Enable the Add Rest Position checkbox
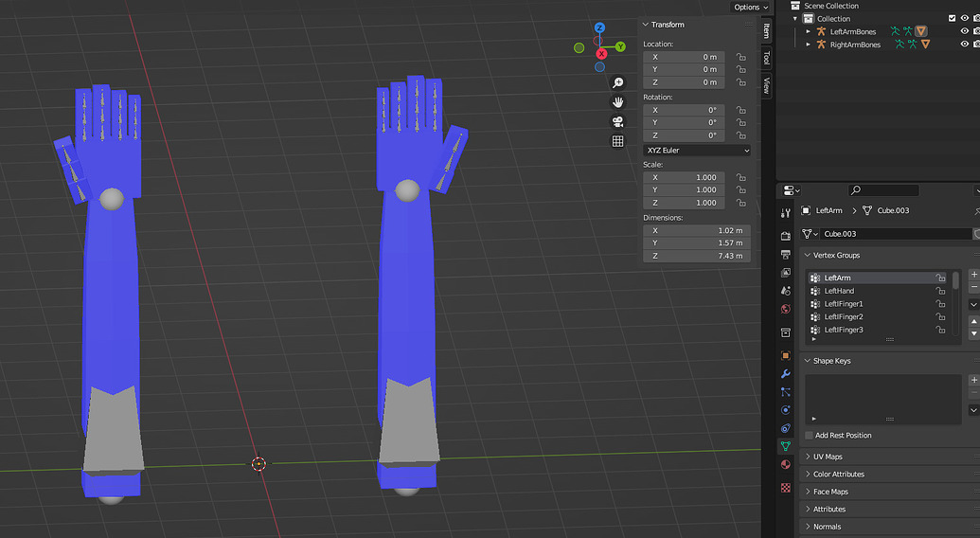The height and width of the screenshot is (538, 980). tap(809, 436)
